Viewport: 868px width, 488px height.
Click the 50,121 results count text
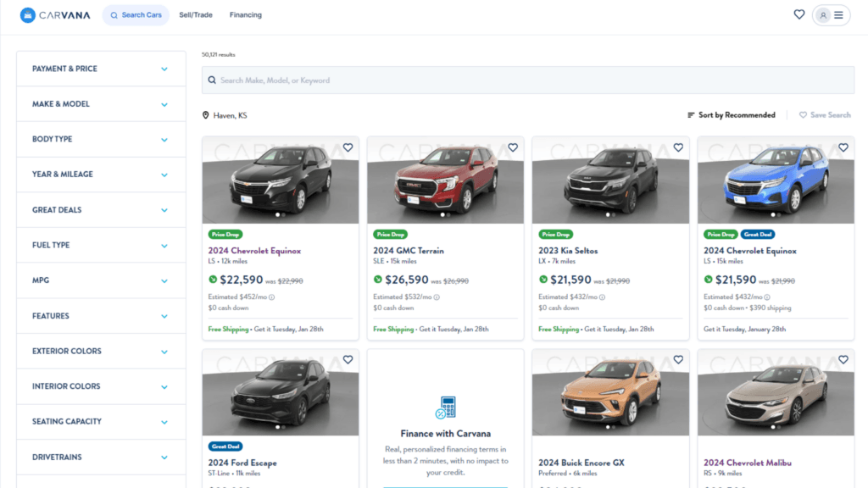[218, 55]
